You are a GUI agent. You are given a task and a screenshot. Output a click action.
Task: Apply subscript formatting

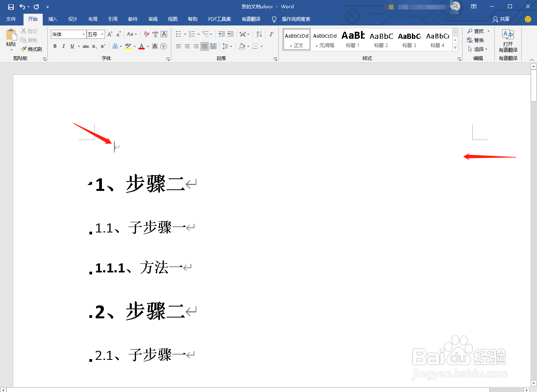[x=94, y=46]
